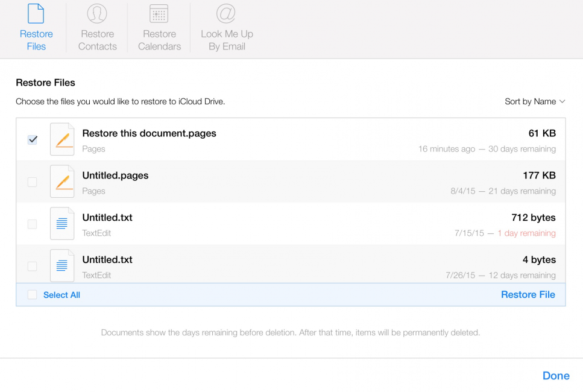Click the 712 bytes file size
The height and width of the screenshot is (392, 583).
pyautogui.click(x=534, y=218)
